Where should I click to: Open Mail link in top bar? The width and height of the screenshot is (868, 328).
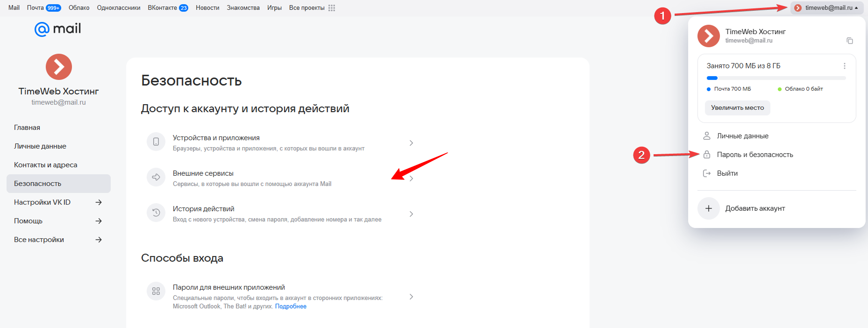pyautogui.click(x=14, y=8)
